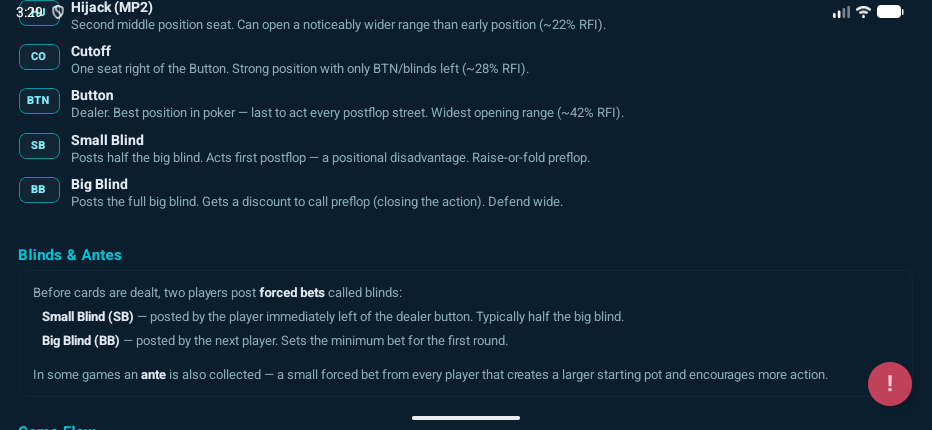Tap the bold "forced bets" term
The width and height of the screenshot is (932, 430).
click(x=292, y=293)
